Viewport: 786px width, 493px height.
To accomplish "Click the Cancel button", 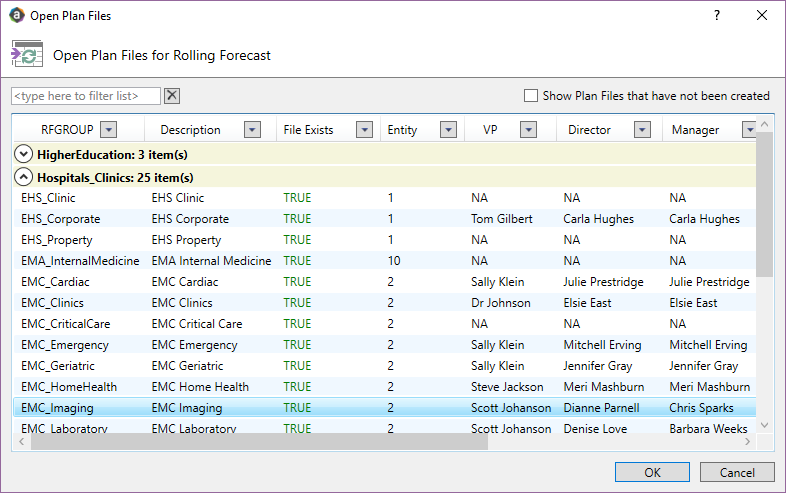I will click(x=737, y=472).
